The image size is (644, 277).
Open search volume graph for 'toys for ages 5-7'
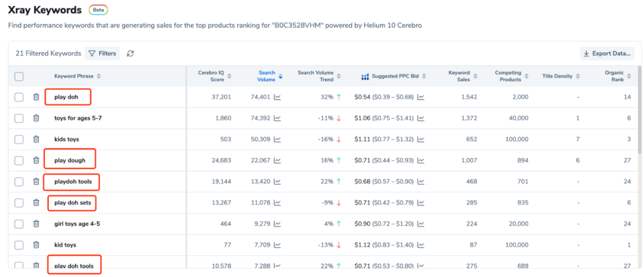tap(277, 118)
